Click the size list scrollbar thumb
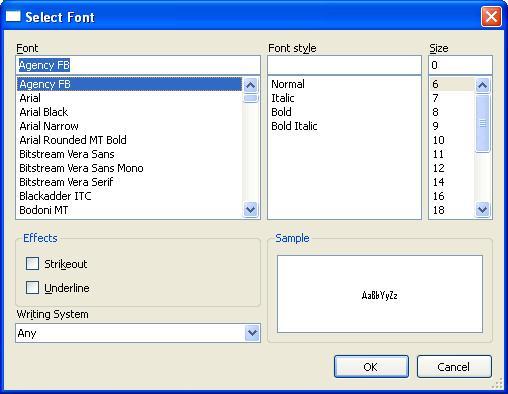The height and width of the screenshot is (394, 508). (x=482, y=123)
